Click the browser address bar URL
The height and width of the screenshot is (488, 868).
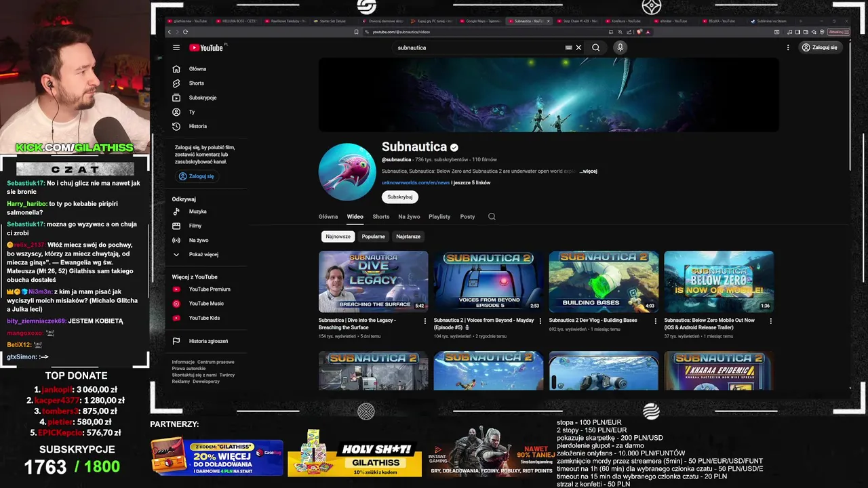(401, 32)
